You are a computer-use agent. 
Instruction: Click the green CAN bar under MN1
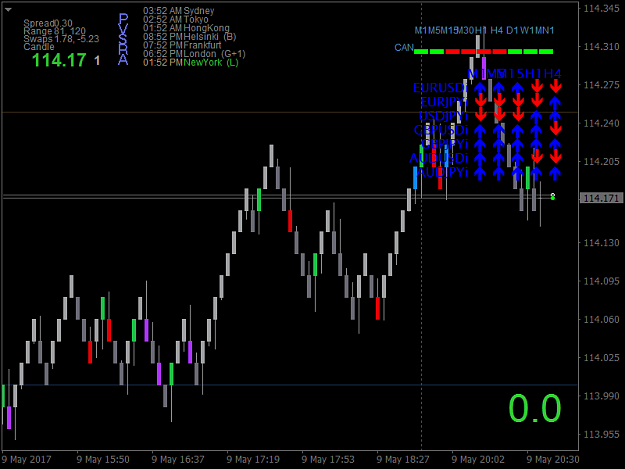[x=546, y=51]
